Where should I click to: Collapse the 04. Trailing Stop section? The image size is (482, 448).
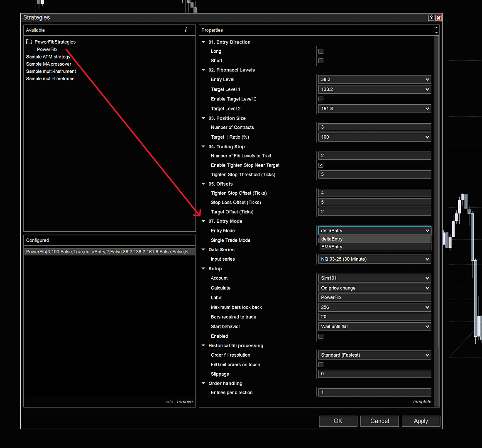(203, 147)
